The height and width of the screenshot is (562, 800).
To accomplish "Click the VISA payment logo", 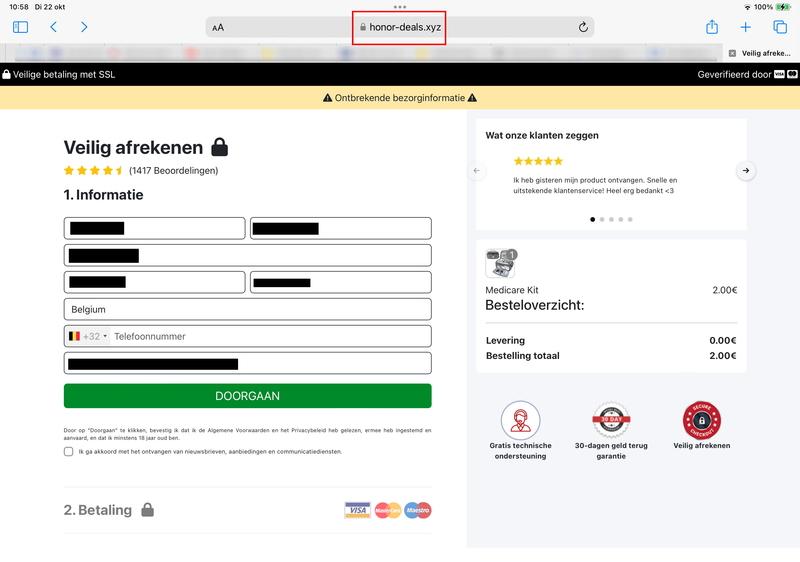I will pyautogui.click(x=357, y=510).
